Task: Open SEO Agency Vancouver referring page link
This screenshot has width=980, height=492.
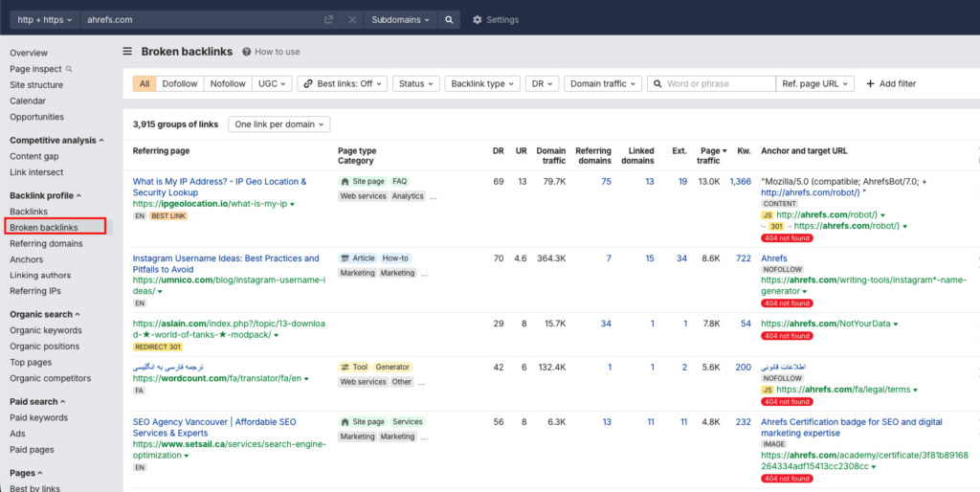Action: 214,428
